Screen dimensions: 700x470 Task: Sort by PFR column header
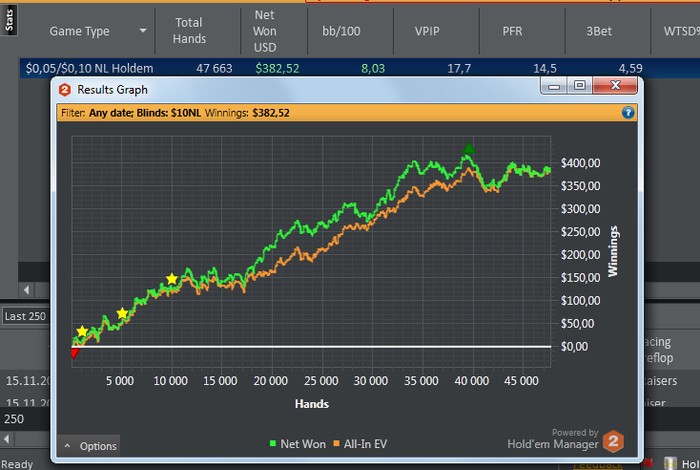(512, 31)
